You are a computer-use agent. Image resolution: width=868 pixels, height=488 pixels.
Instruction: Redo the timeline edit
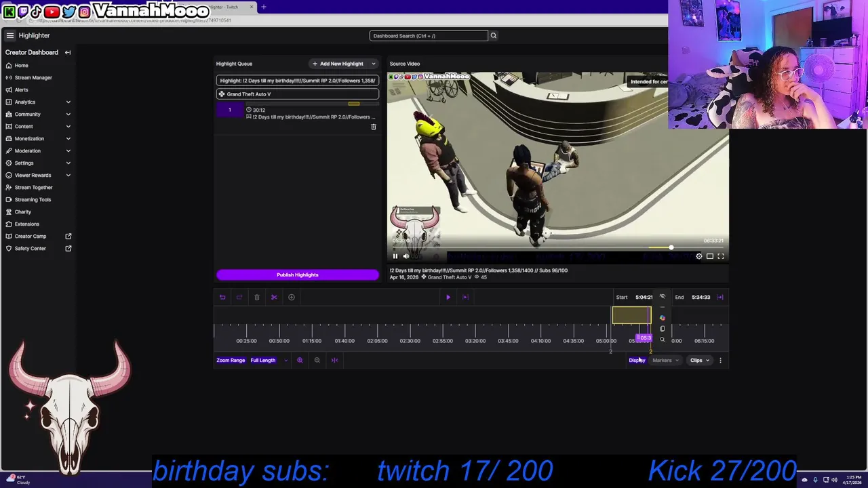click(x=239, y=297)
